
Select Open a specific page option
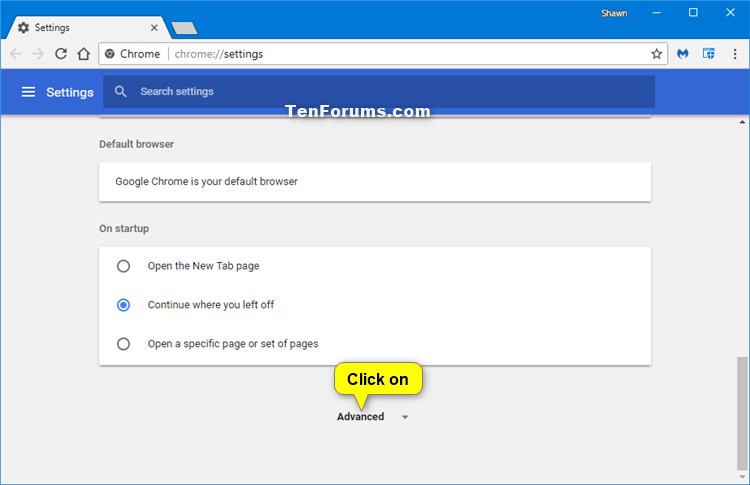(123, 343)
